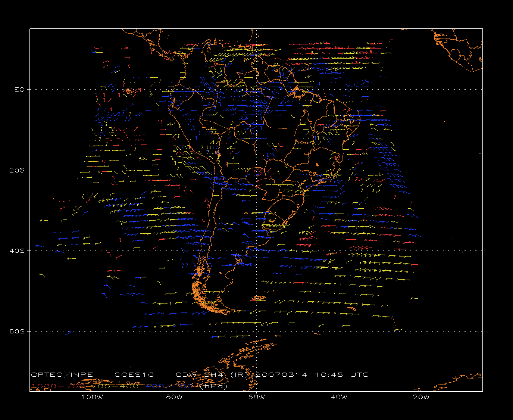Click the 80W longitude label
This screenshot has height=420, width=513.
pos(174,397)
